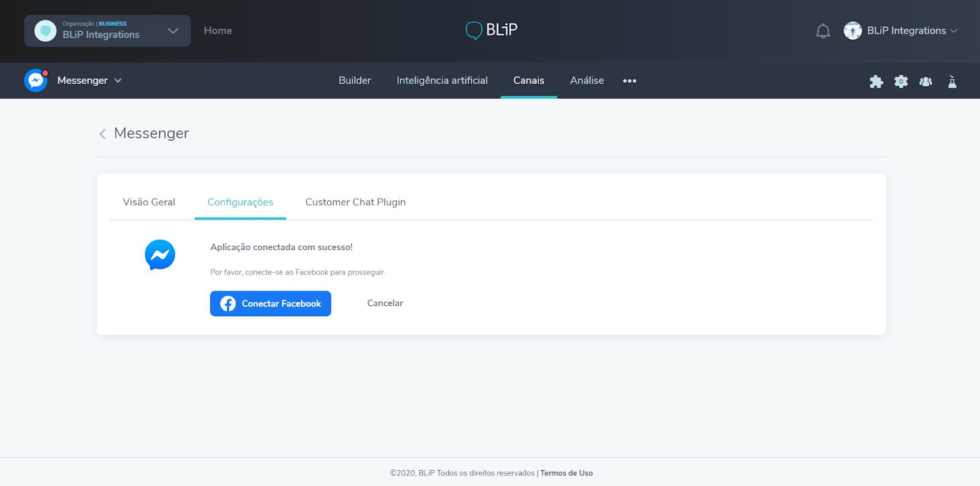980x486 pixels.
Task: Expand the Messenger bot dropdown
Action: [x=89, y=80]
